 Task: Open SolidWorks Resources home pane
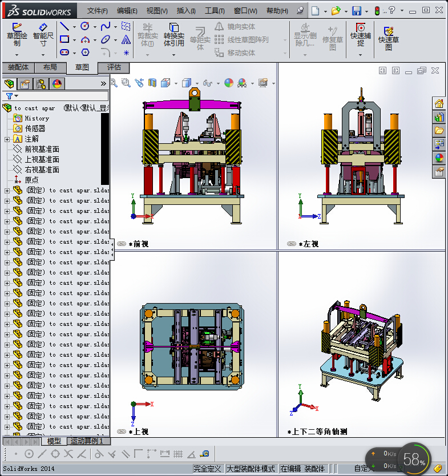coord(439,103)
